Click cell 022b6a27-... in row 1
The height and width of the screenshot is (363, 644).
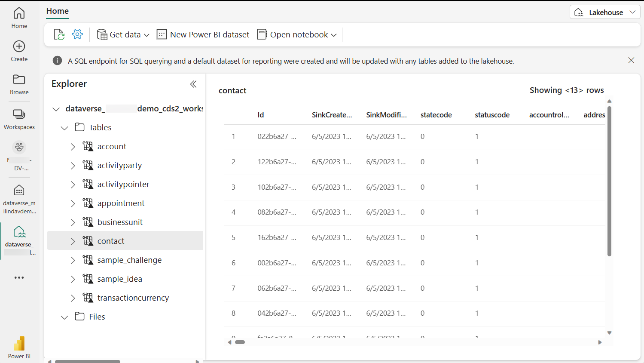tap(277, 136)
